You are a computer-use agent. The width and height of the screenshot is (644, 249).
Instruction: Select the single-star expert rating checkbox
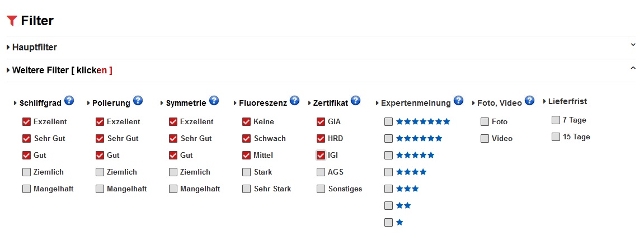pos(388,222)
